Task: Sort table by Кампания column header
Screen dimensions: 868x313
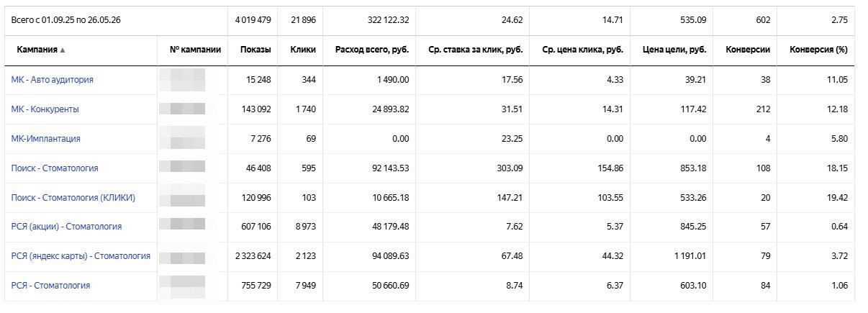Action: pos(37,50)
